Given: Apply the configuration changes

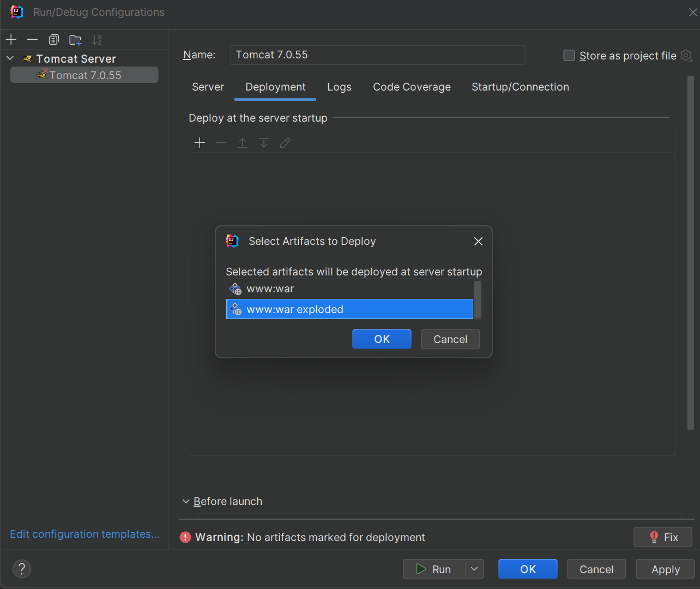Looking at the screenshot, I should (665, 569).
